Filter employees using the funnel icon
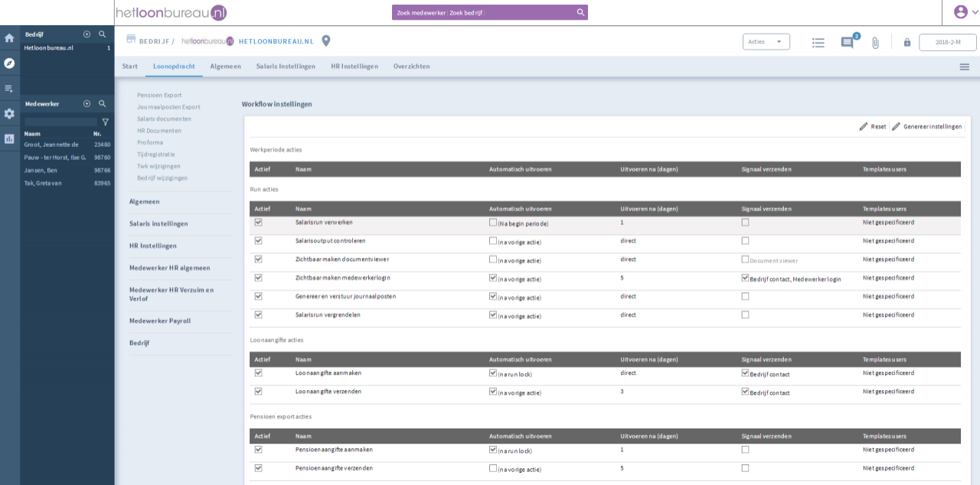980x485 pixels. click(106, 122)
